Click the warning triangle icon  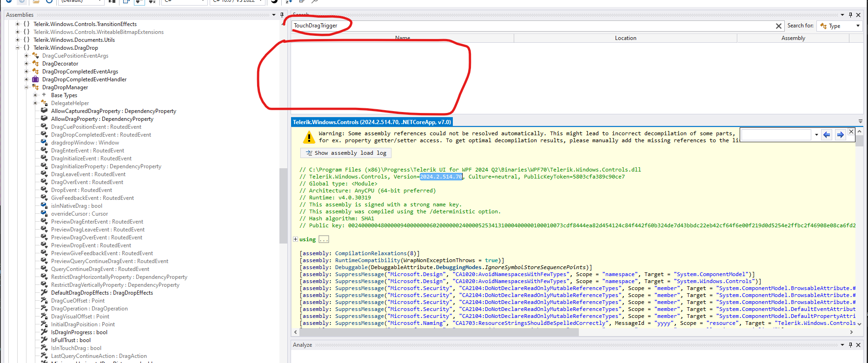click(x=309, y=137)
